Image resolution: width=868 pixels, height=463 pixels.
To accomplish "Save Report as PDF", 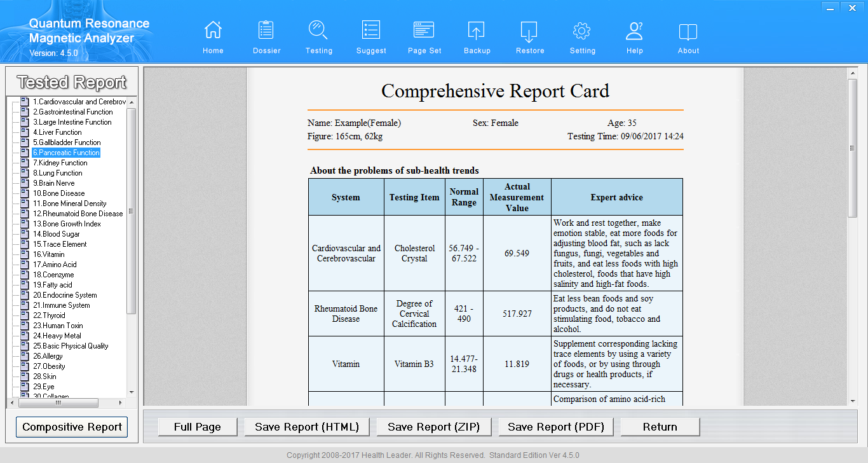I will click(556, 427).
